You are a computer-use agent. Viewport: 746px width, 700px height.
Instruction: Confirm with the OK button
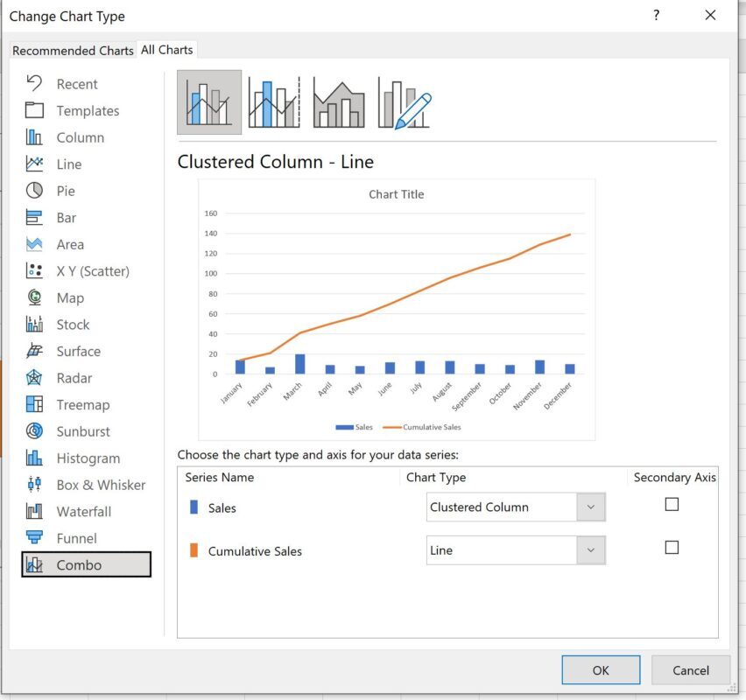point(601,670)
